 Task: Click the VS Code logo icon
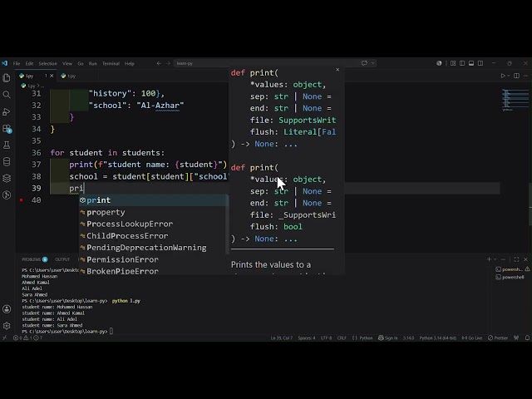[4, 63]
